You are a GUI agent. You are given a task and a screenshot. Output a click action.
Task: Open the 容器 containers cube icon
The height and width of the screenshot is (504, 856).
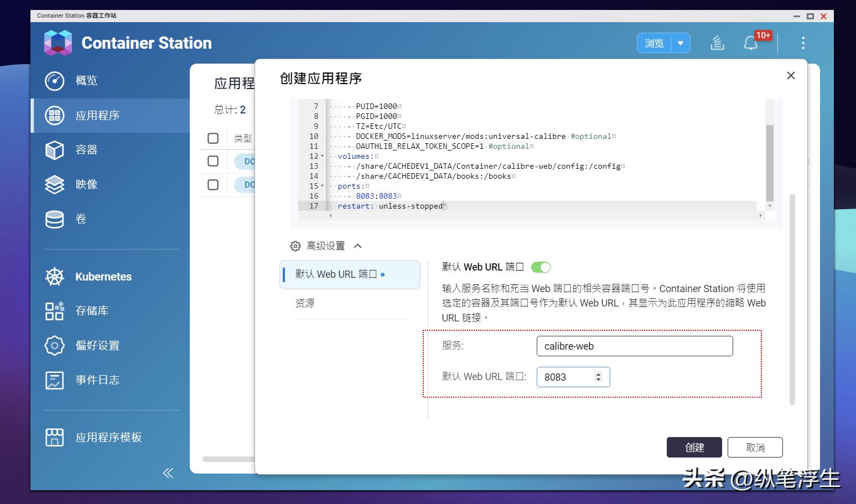[54, 150]
